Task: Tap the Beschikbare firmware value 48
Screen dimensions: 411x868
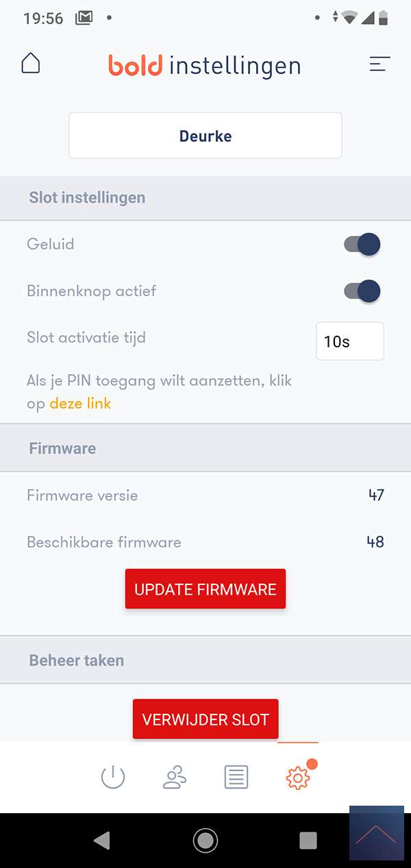Action: click(375, 542)
